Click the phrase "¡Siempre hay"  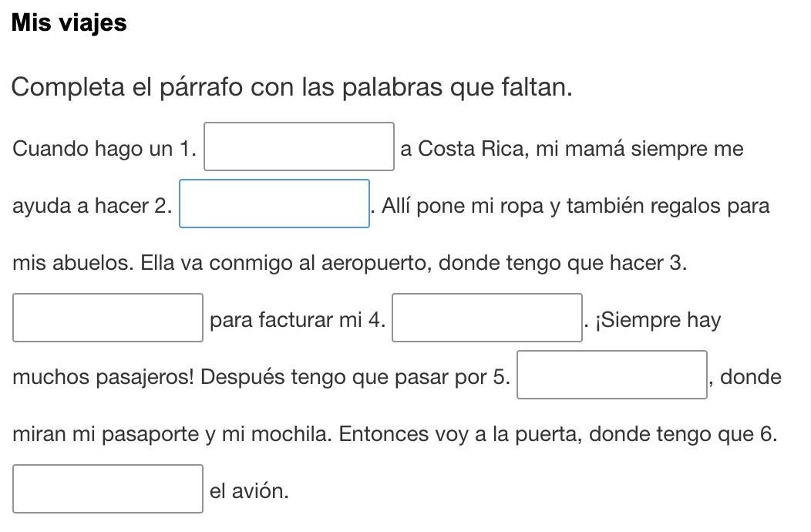point(658,320)
